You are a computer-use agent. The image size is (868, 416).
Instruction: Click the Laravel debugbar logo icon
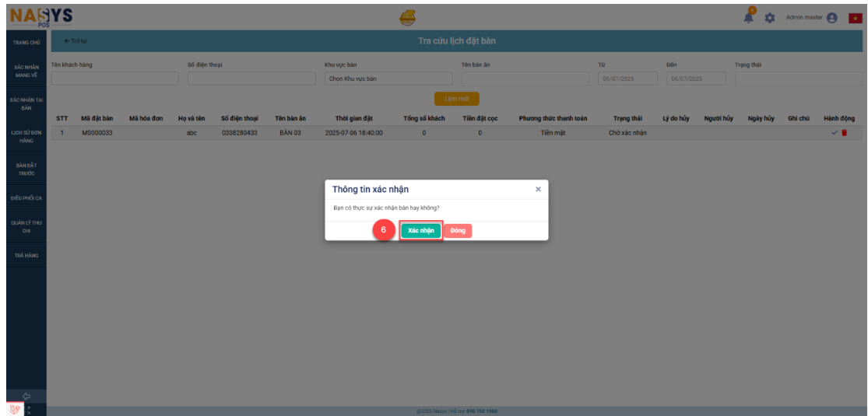13,409
